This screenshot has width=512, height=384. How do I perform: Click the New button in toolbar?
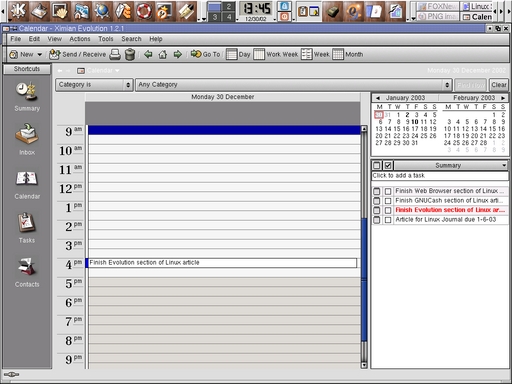click(21, 54)
